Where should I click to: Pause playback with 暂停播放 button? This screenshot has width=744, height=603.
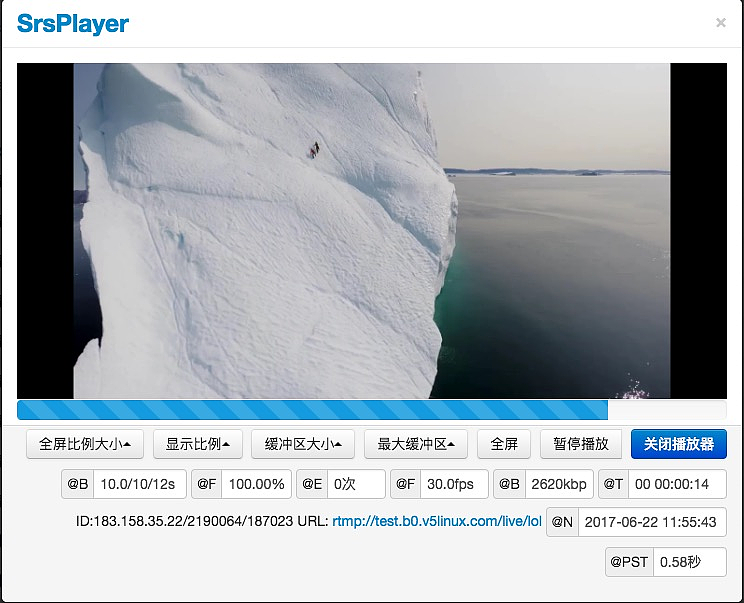[x=581, y=444]
